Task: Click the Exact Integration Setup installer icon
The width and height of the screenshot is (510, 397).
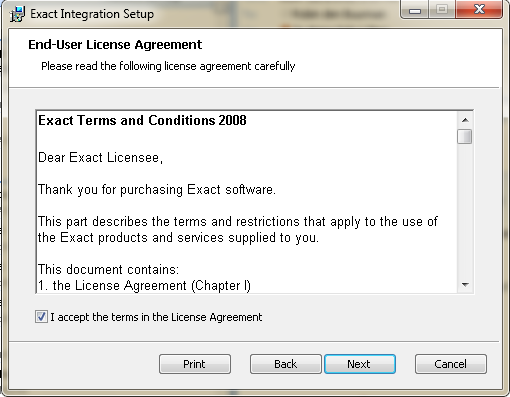Action: (17, 14)
